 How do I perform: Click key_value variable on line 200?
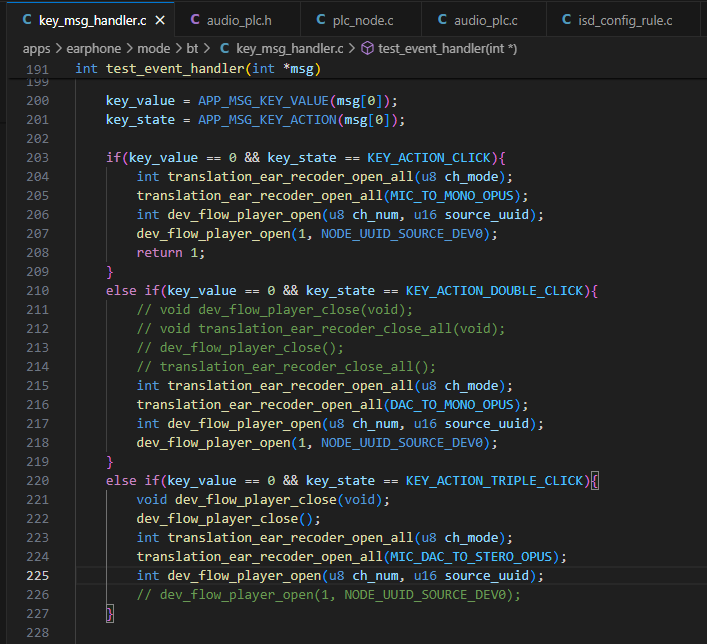[x=140, y=101]
